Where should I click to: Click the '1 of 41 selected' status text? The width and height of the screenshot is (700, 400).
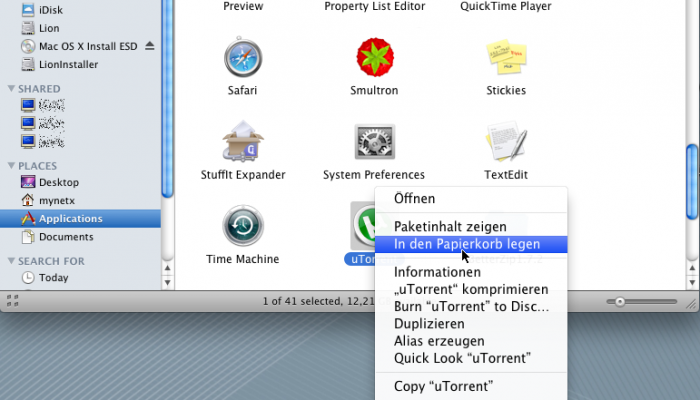(301, 301)
